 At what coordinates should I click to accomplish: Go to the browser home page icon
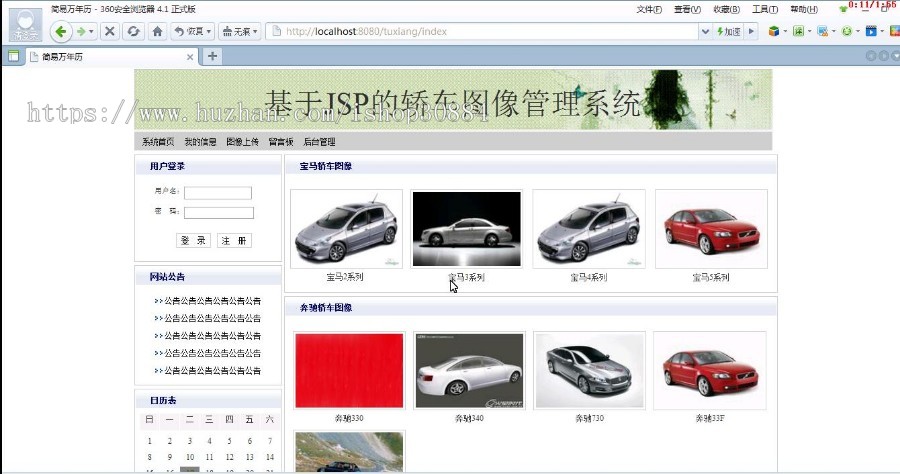157,32
